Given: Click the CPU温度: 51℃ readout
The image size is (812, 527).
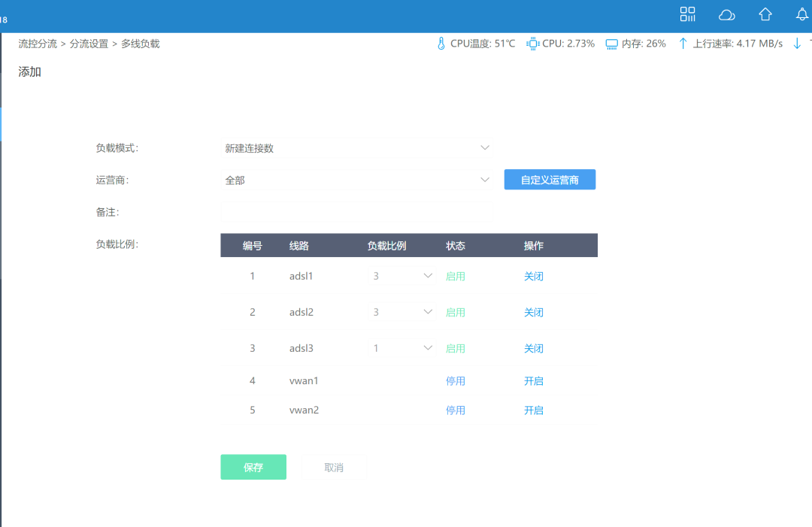Looking at the screenshot, I should coord(483,44).
